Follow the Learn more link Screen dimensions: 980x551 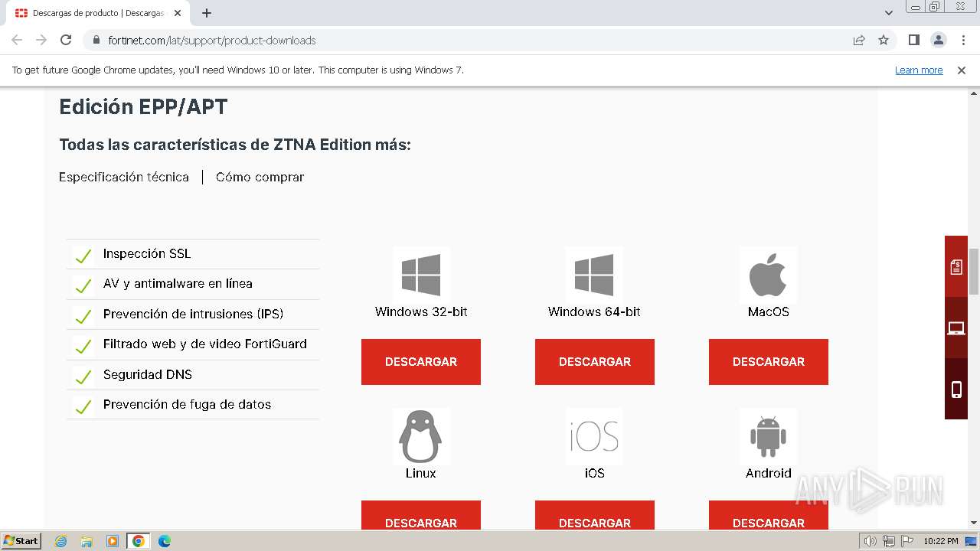pos(919,70)
